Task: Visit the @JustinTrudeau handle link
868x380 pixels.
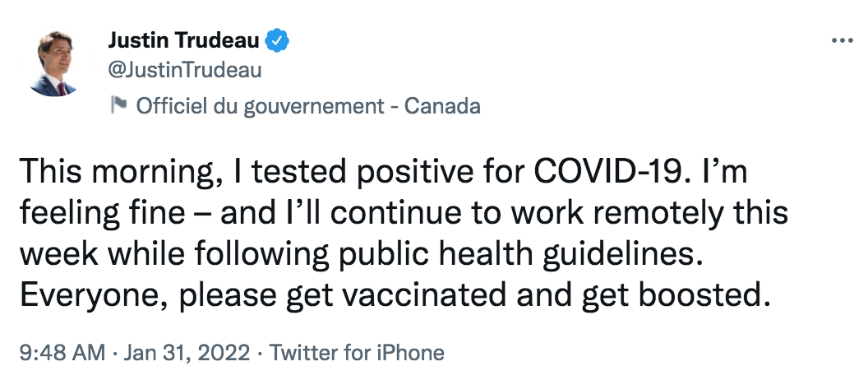Action: pos(184,71)
